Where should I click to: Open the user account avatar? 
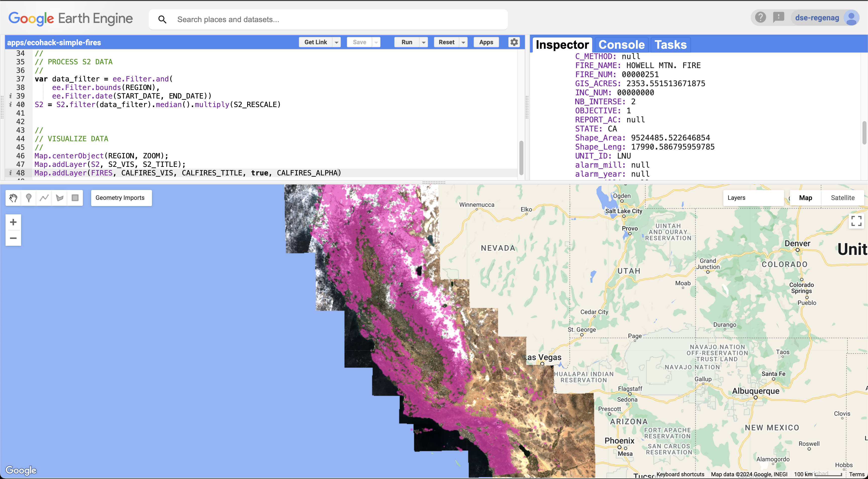coord(851,18)
